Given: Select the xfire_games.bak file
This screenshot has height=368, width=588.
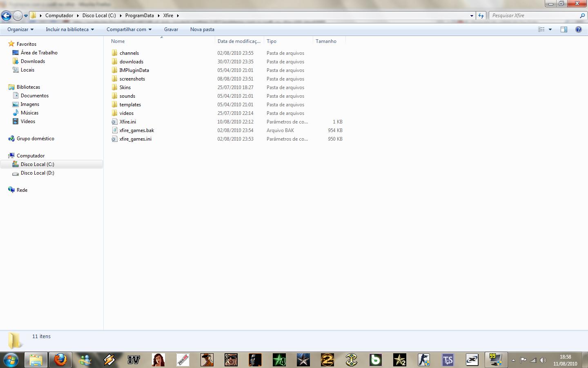Looking at the screenshot, I should (x=136, y=130).
